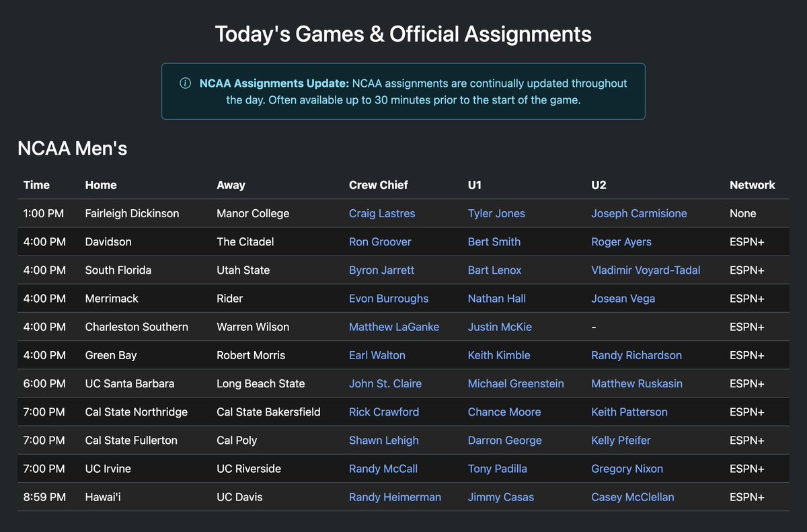
Task: Open Craig Lastres official profile
Action: point(382,213)
